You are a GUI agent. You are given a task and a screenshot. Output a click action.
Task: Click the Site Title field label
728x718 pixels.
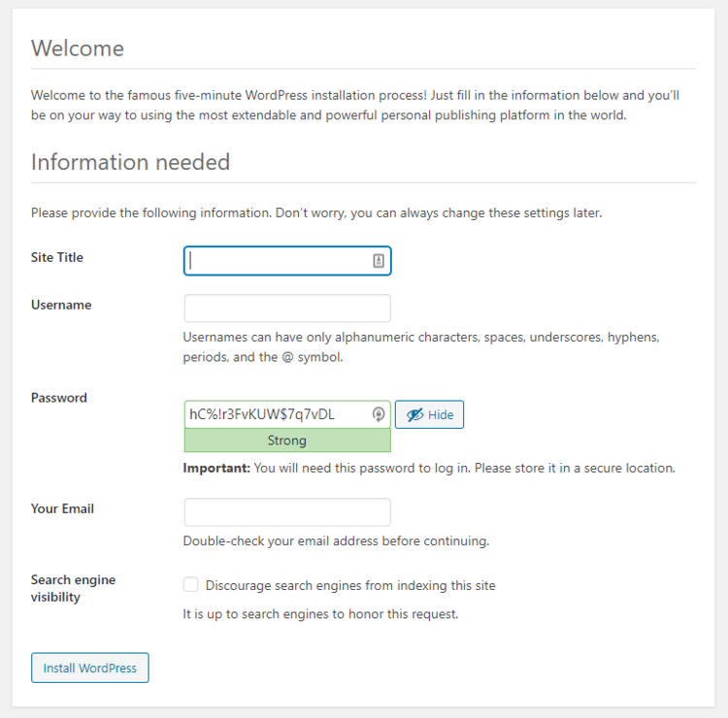[x=57, y=258]
